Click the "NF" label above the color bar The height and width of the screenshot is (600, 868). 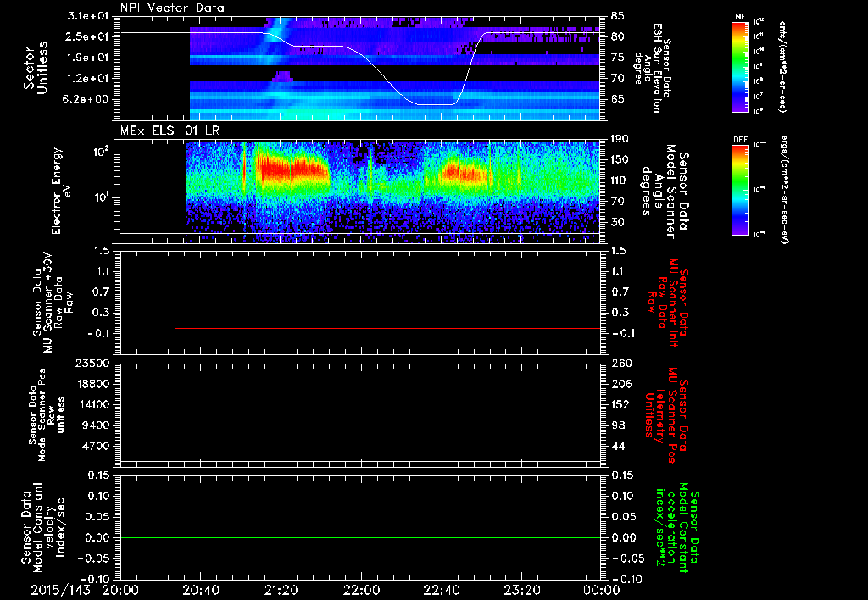click(740, 17)
